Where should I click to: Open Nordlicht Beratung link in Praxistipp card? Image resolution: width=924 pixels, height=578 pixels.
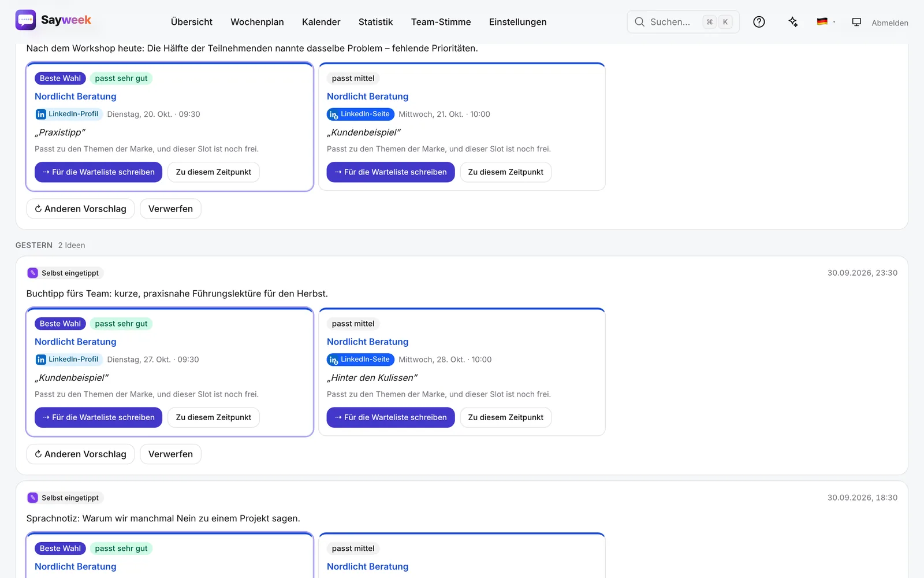(x=75, y=97)
